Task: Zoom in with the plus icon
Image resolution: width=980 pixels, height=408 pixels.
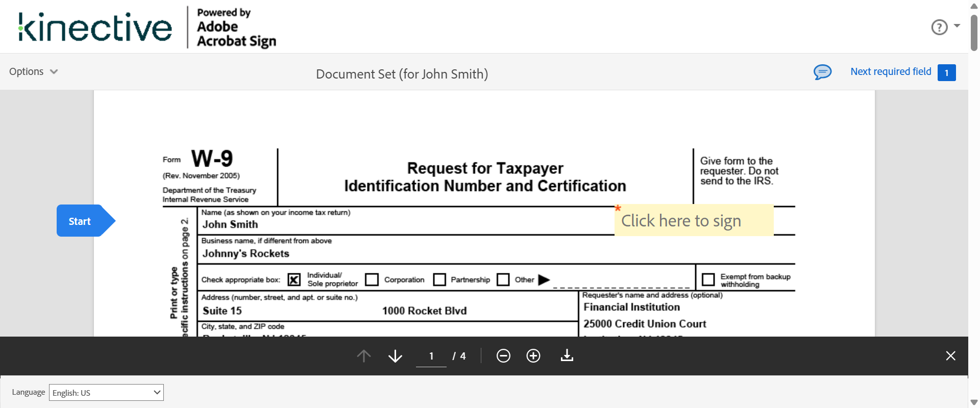Action: coord(533,355)
